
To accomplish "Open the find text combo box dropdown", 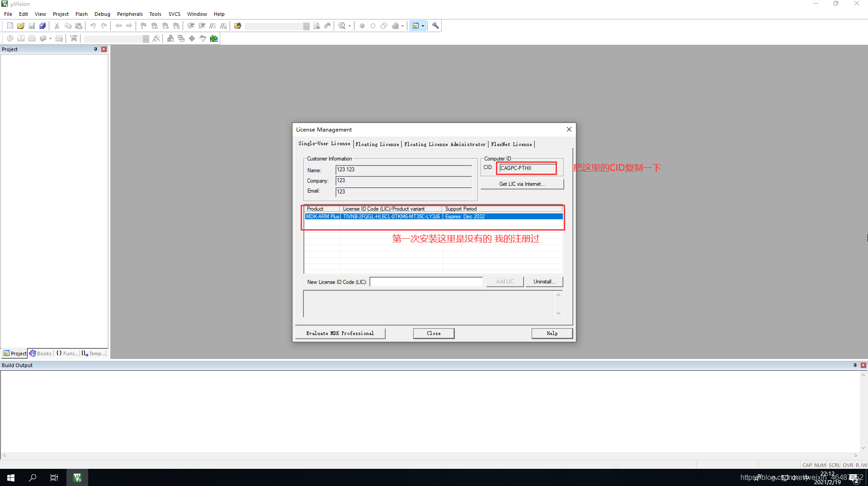I will point(307,26).
